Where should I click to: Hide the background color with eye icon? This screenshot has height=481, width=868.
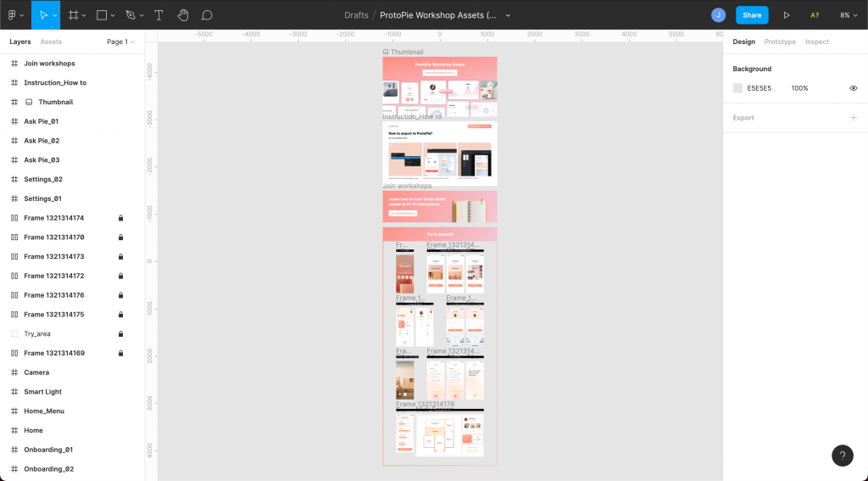pos(853,88)
